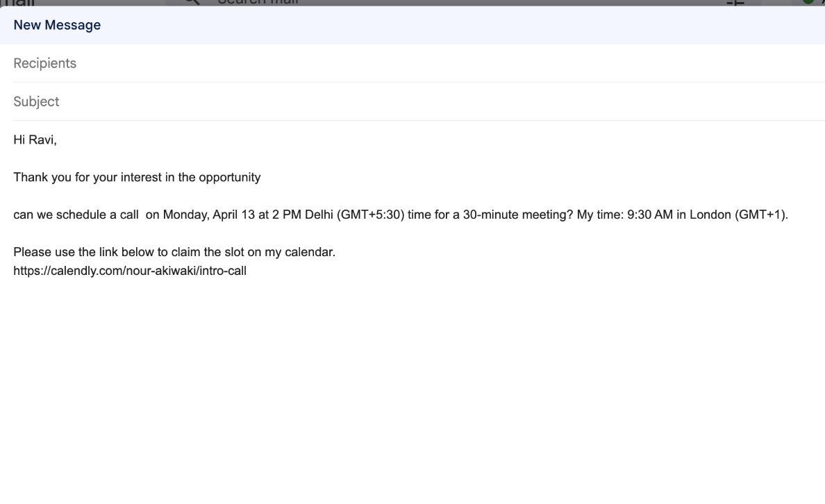Place cursor on the "Hi Ravi," greeting
Image resolution: width=825 pixels, height=504 pixels.
coord(35,140)
